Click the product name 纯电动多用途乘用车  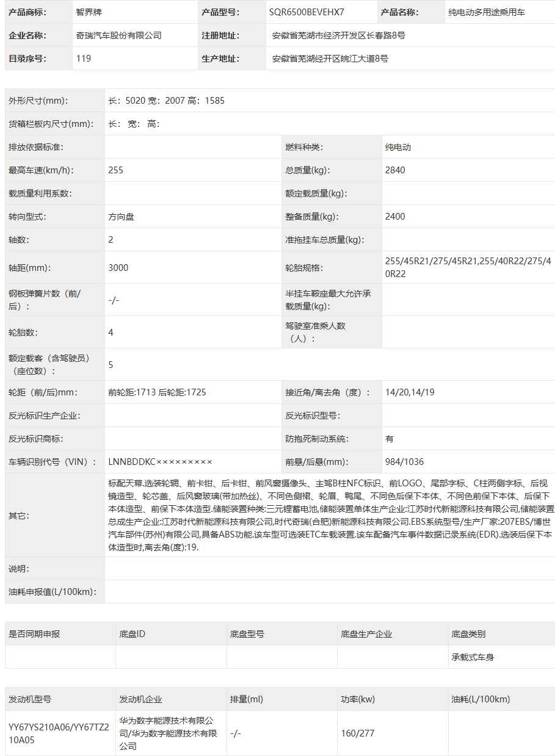point(487,12)
